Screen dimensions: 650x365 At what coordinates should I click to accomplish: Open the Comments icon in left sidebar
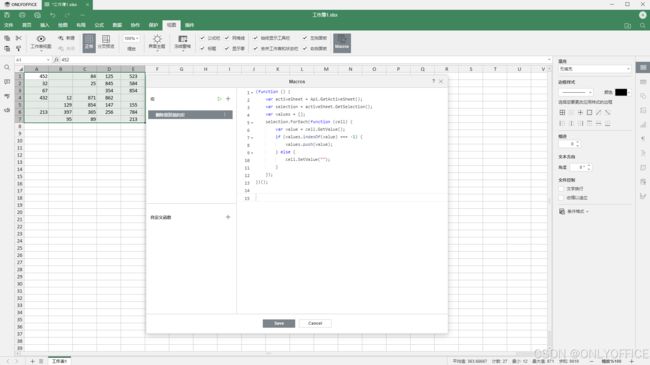(7, 82)
